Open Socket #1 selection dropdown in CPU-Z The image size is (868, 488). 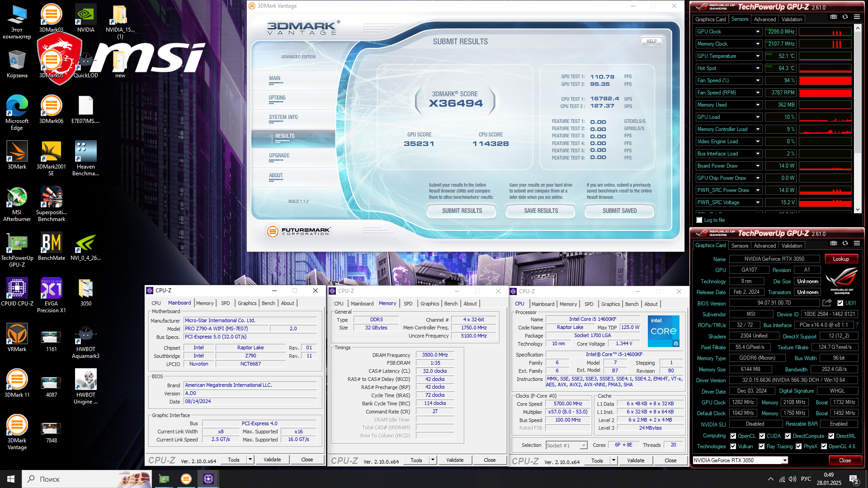(566, 446)
